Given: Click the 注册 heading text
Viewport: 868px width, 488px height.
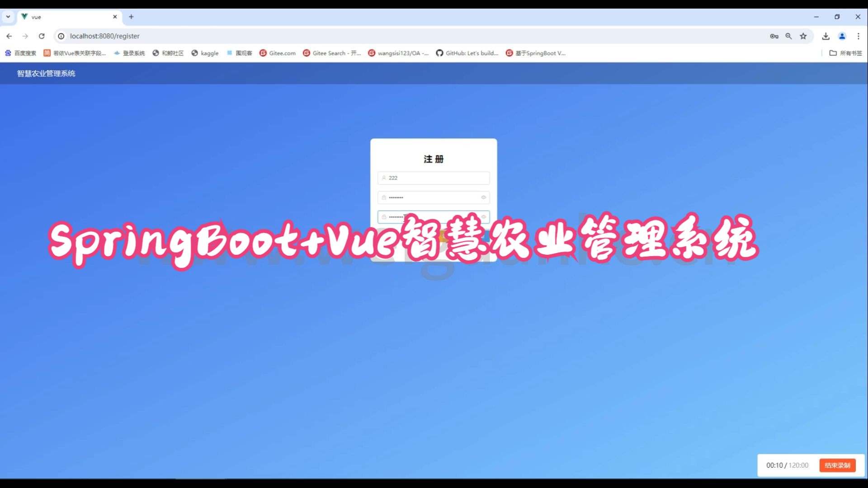Looking at the screenshot, I should [x=434, y=159].
